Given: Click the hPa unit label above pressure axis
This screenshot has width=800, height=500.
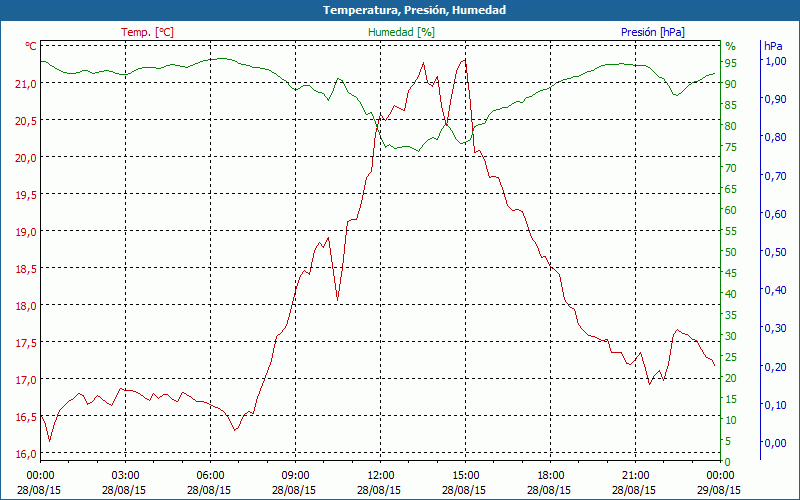Looking at the screenshot, I should coord(773,46).
